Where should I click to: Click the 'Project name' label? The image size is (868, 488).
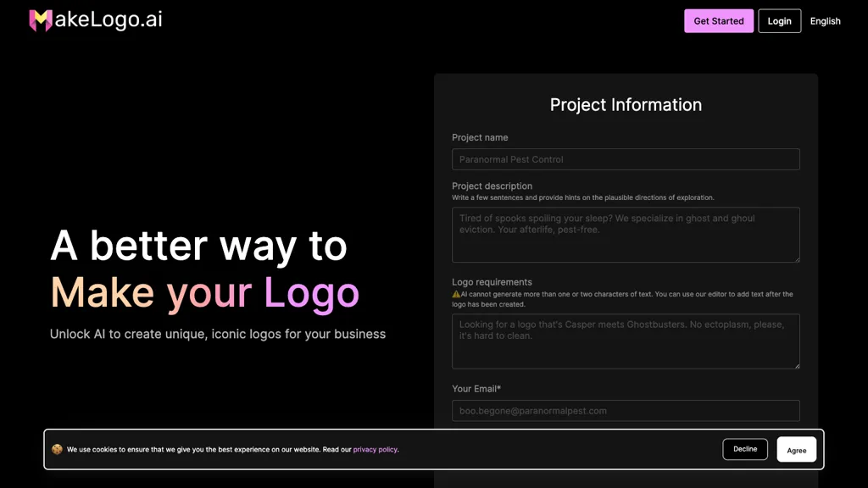click(x=480, y=137)
